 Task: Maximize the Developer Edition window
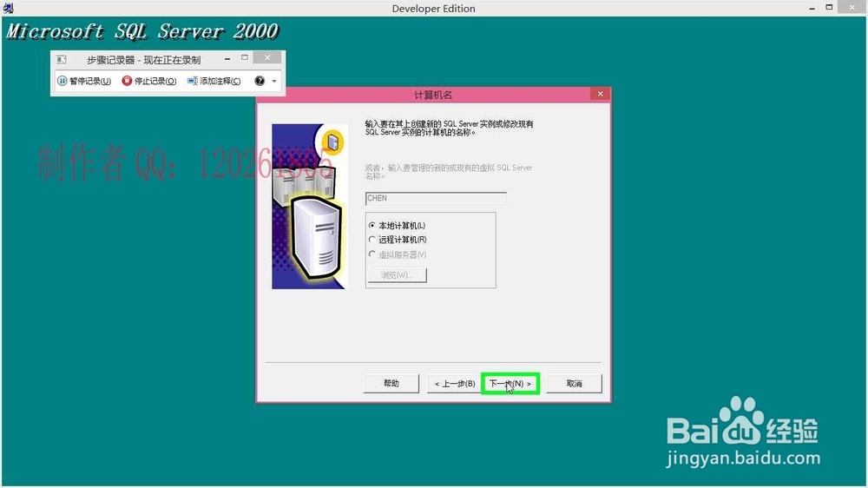pyautogui.click(x=829, y=7)
